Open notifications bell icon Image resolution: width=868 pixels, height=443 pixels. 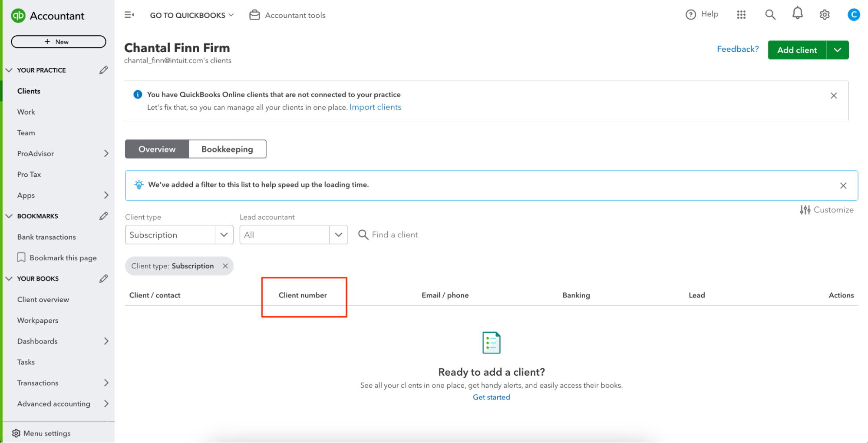797,13
